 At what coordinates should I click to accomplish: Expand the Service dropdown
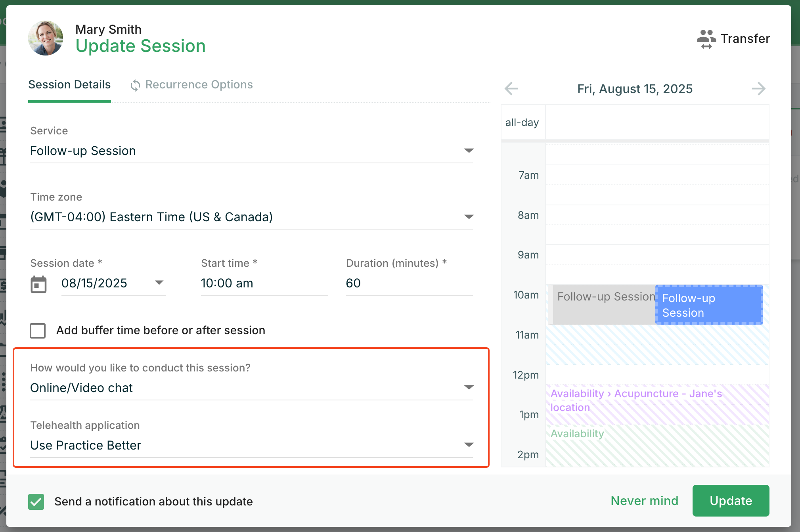click(469, 151)
